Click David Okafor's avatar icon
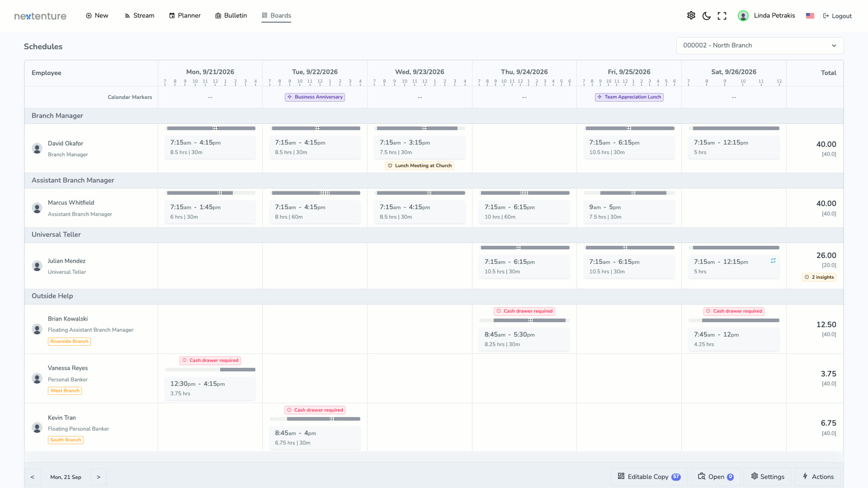Image resolution: width=868 pixels, height=488 pixels. click(x=37, y=149)
